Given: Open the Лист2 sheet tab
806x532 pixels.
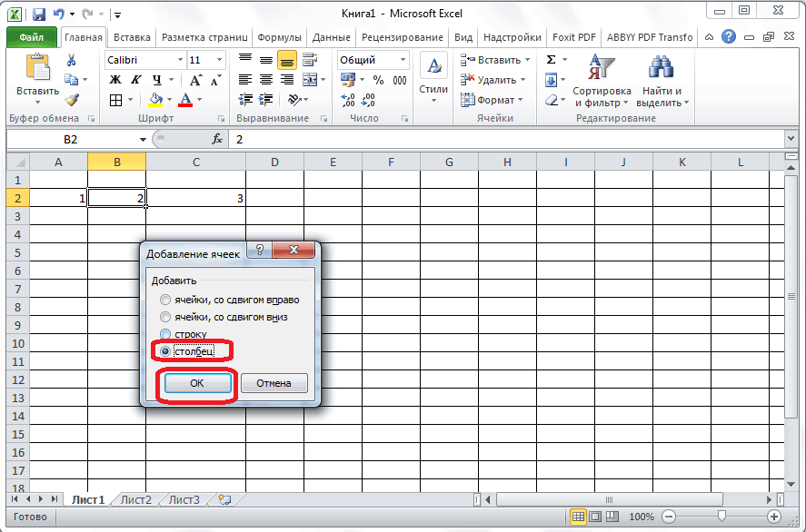Looking at the screenshot, I should (x=135, y=499).
